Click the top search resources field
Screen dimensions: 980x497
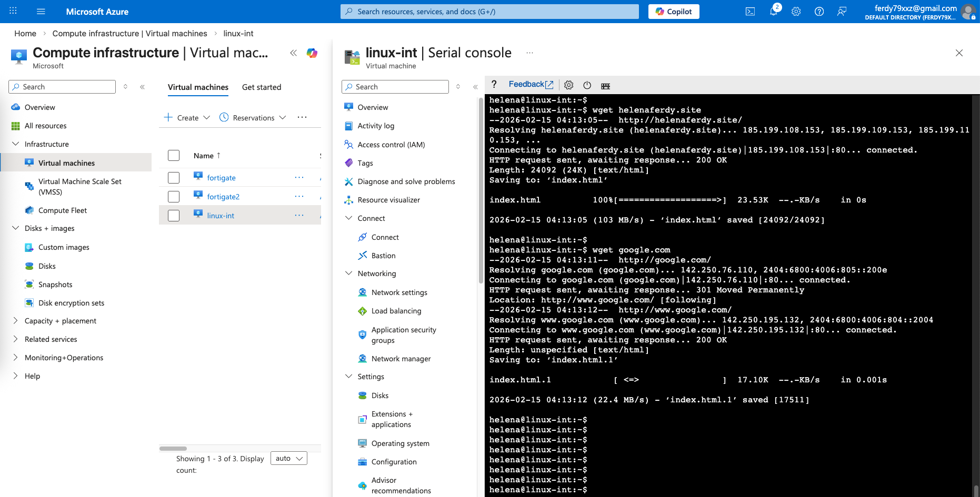pyautogui.click(x=489, y=12)
